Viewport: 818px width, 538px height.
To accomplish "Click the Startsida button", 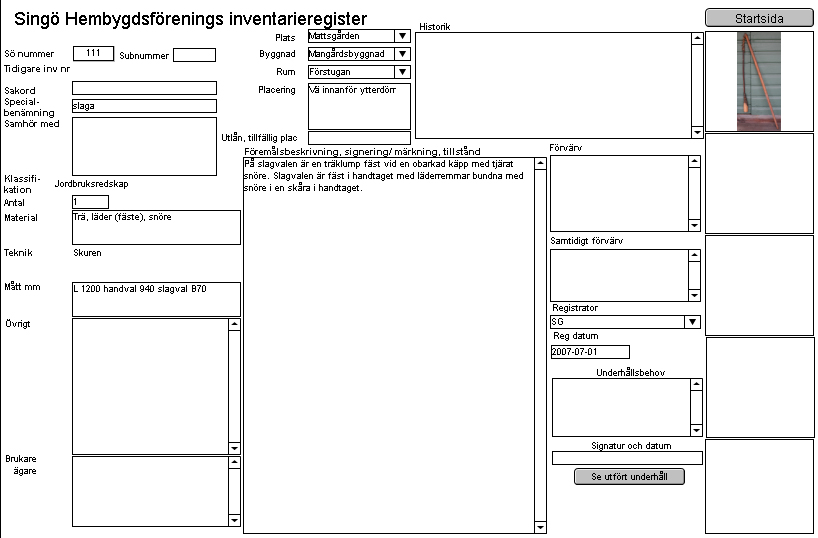I will 759,18.
